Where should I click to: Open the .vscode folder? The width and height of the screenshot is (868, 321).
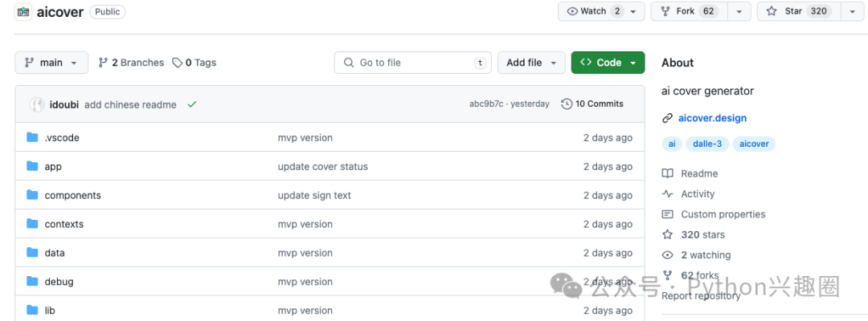62,138
